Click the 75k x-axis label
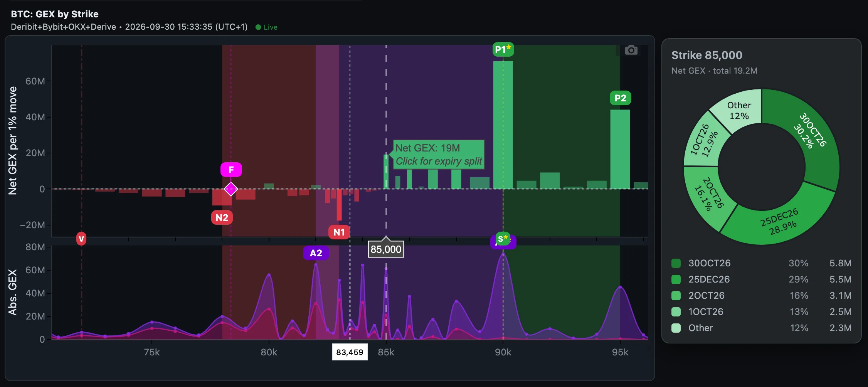The height and width of the screenshot is (387, 868). coord(151,352)
